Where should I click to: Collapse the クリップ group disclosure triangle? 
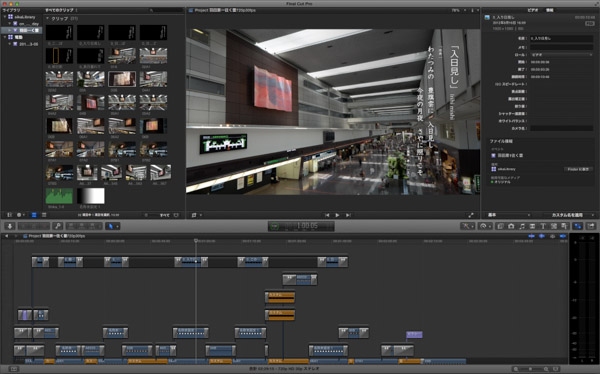(47, 18)
